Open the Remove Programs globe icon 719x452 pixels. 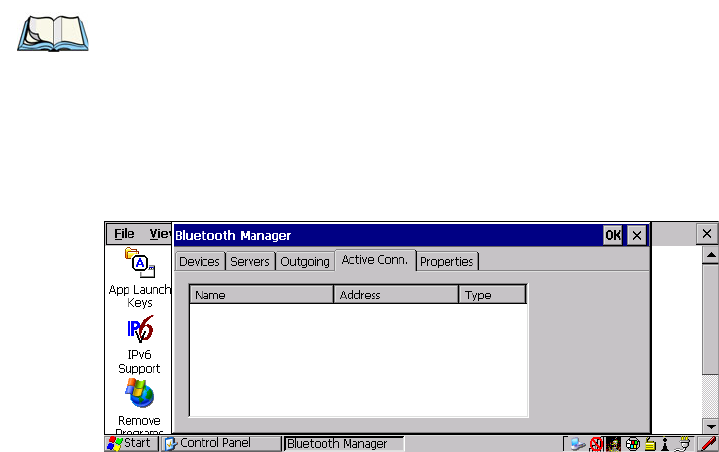pyautogui.click(x=139, y=393)
